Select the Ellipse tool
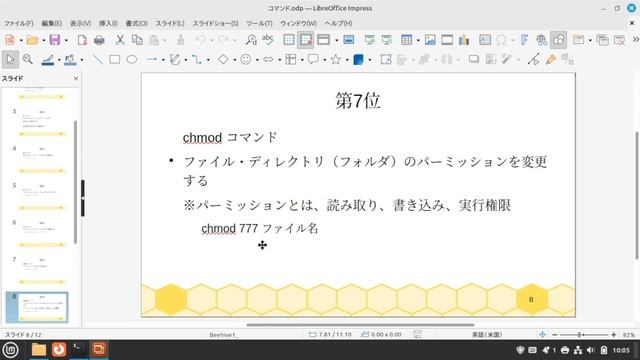 131,60
